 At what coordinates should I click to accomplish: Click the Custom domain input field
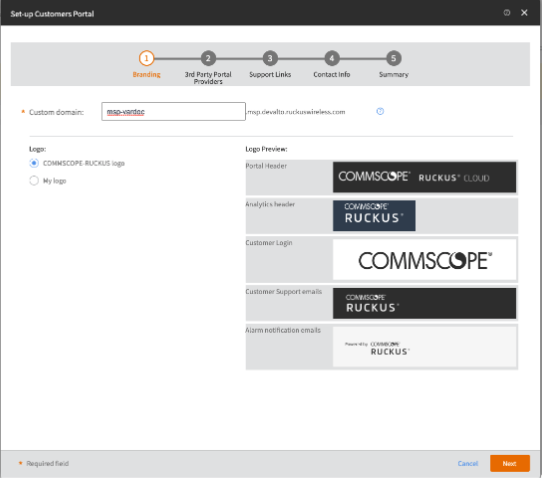coord(174,111)
